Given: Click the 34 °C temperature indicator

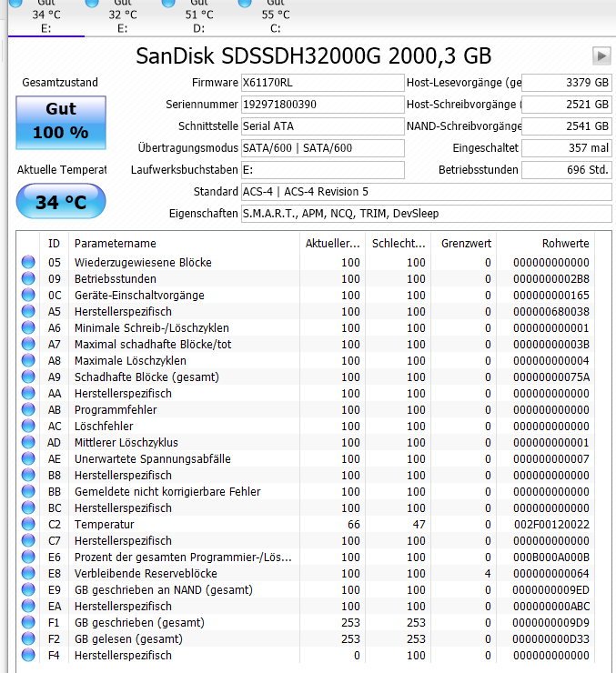Looking at the screenshot, I should (61, 201).
